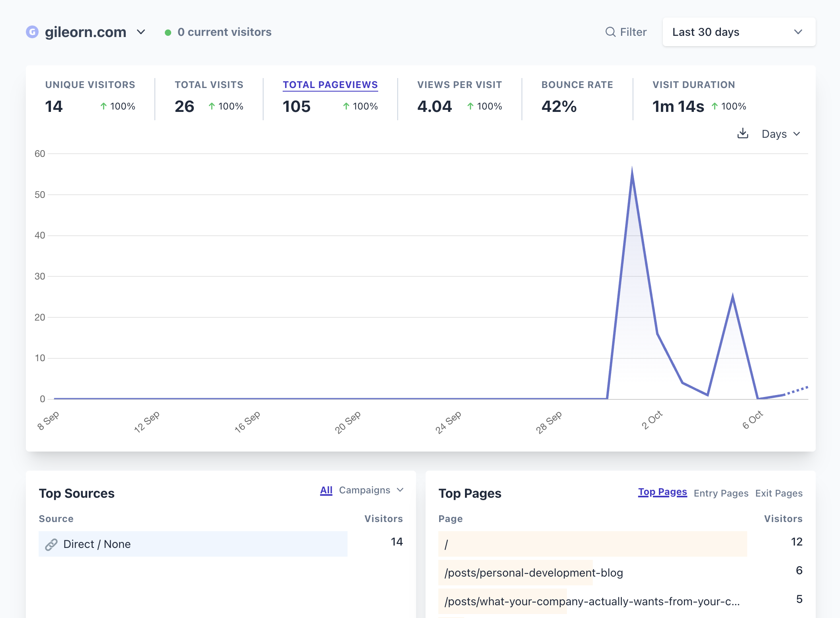Select the Views Per Visit metric
This screenshot has width=840, height=618.
click(459, 98)
